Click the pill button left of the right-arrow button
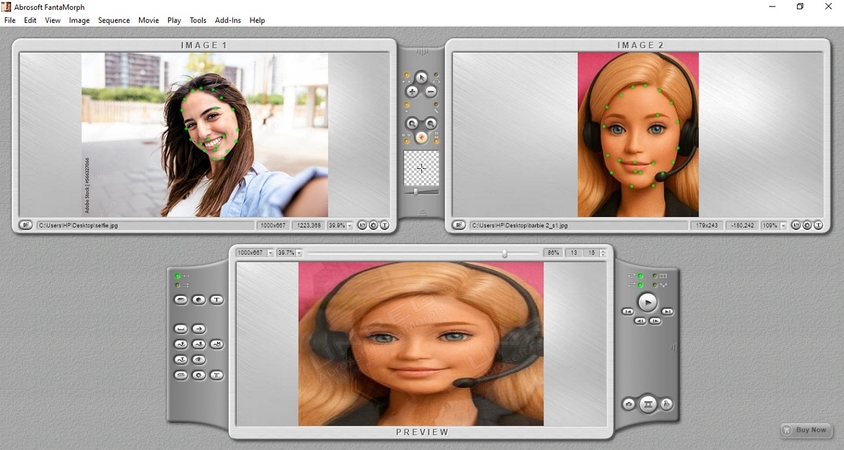The width and height of the screenshot is (844, 450). point(181,328)
